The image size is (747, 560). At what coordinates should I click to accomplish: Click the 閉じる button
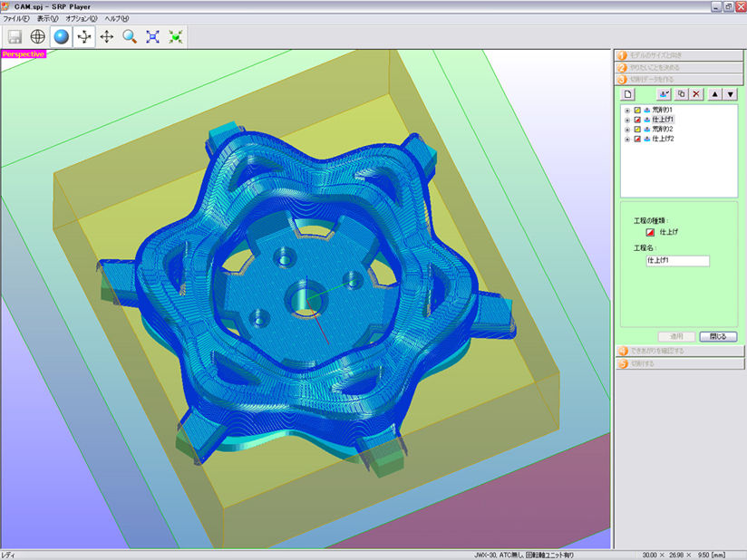coord(718,336)
